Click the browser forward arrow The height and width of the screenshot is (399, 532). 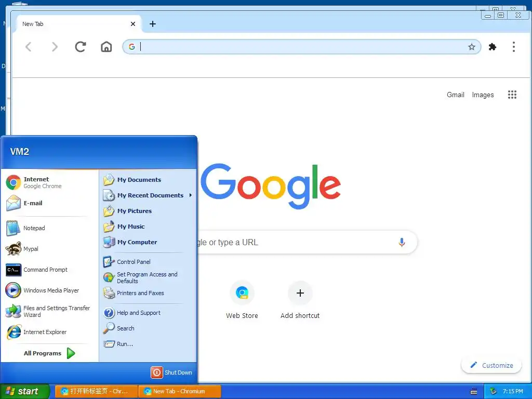tap(54, 47)
